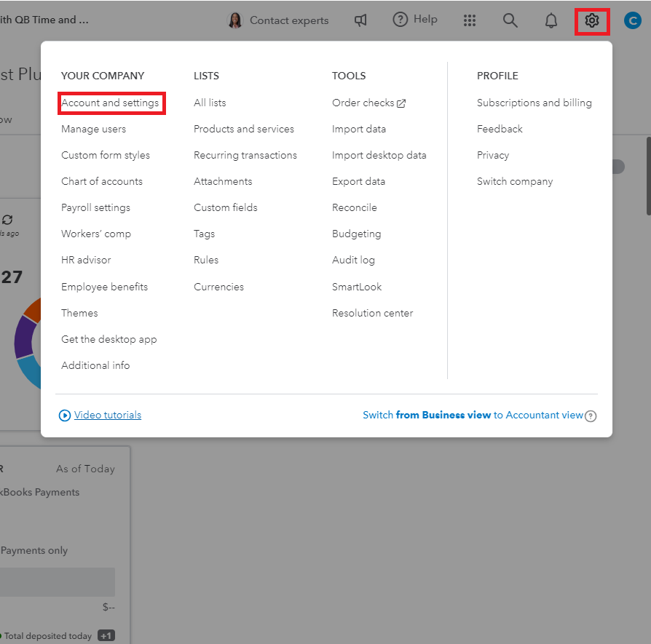Screen dimensions: 651x644
Task: Open the Video tutorials link
Action: point(106,415)
